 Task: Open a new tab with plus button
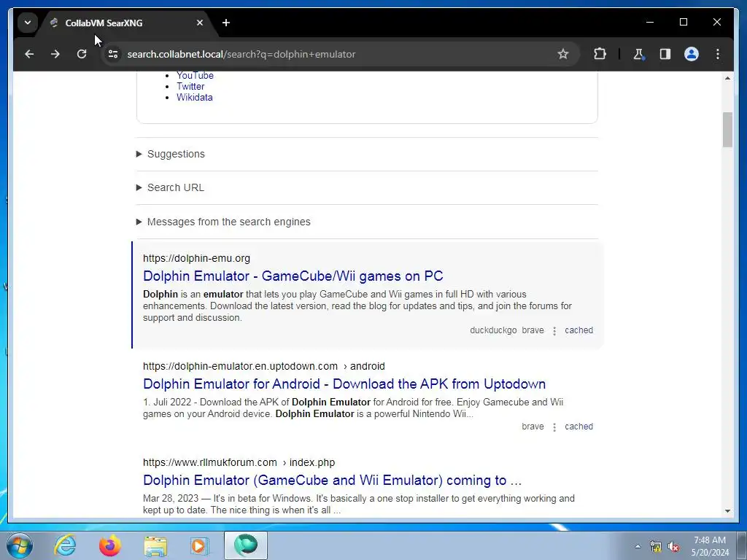pos(226,23)
